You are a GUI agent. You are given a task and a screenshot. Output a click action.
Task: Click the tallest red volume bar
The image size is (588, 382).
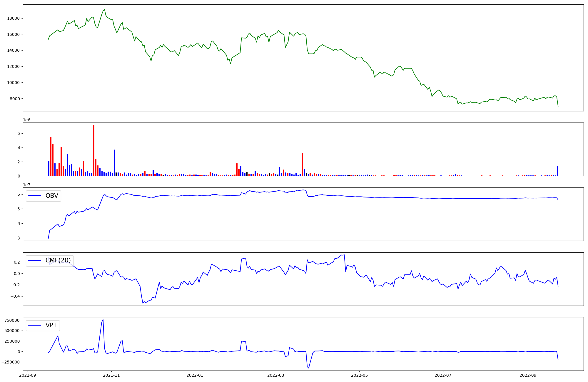tap(94, 150)
